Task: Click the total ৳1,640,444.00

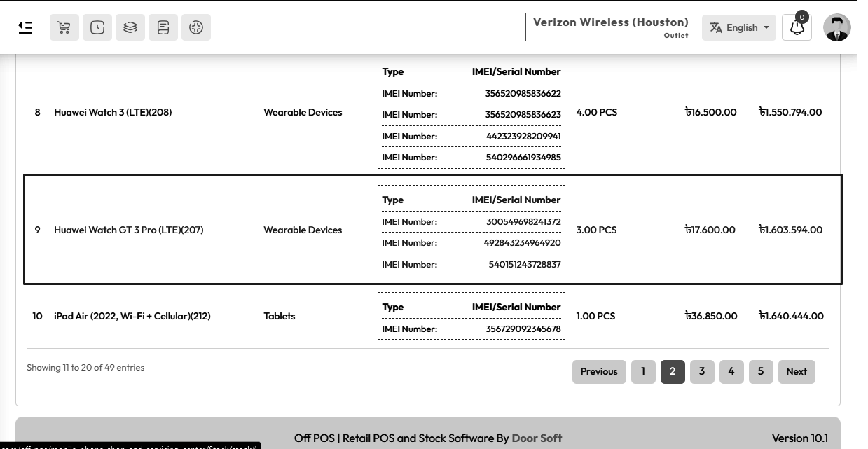Action: click(791, 316)
